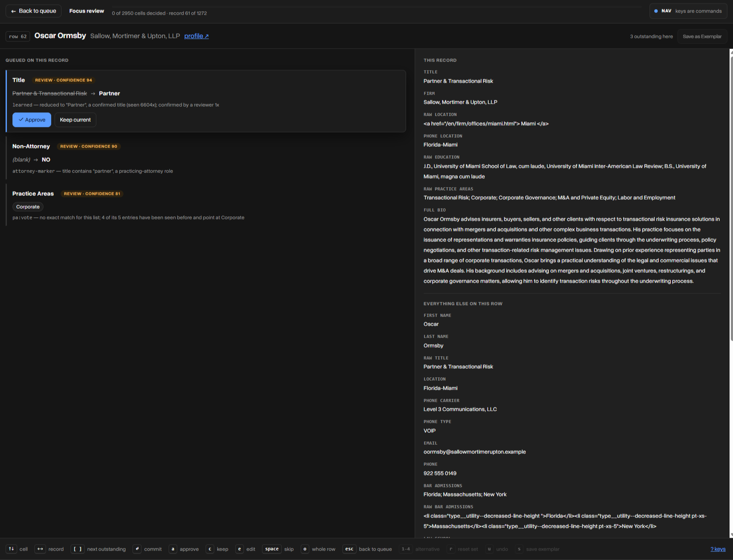Click the 'a' approve key hint
Screen dimensions: 733x560
click(173, 549)
